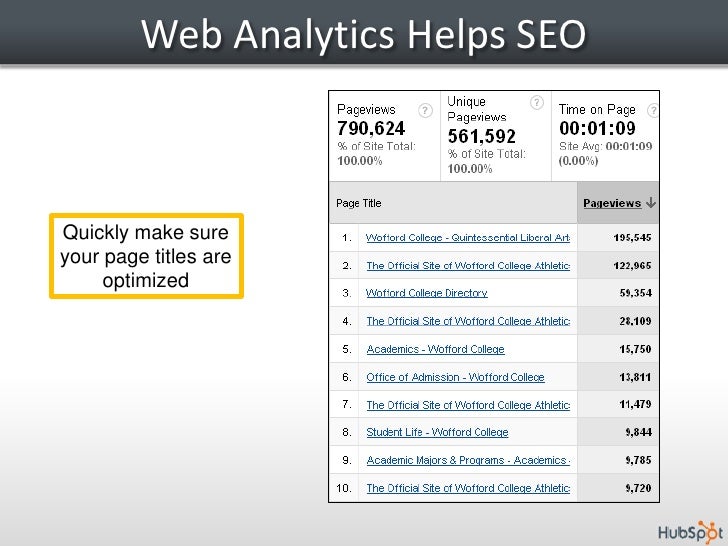
Task: Select the 561,592 unique pageviews value
Action: 481,136
